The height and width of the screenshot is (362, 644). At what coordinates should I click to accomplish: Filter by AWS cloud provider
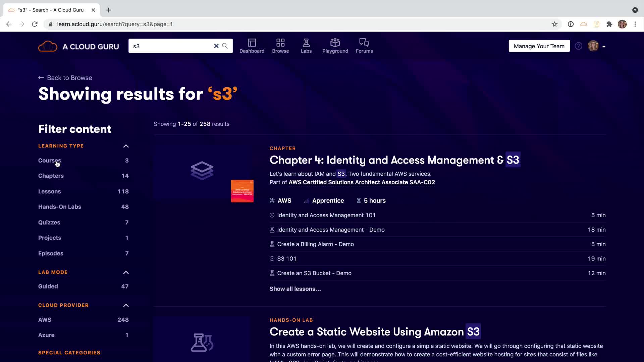[x=45, y=320]
